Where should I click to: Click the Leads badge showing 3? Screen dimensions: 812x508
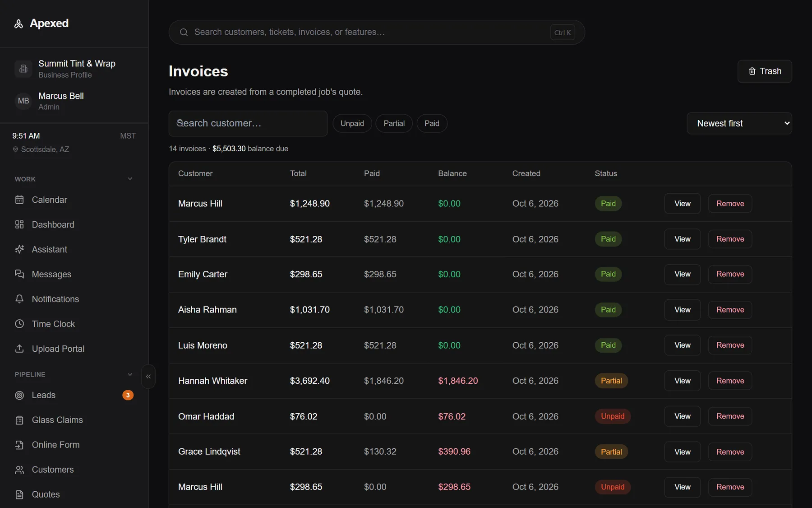[x=128, y=395]
